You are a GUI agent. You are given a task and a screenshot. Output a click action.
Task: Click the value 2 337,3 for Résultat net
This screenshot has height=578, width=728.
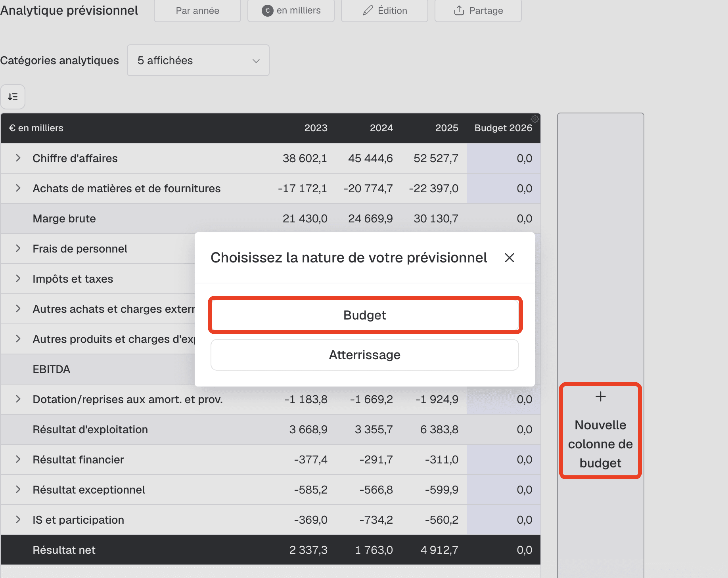(x=308, y=550)
